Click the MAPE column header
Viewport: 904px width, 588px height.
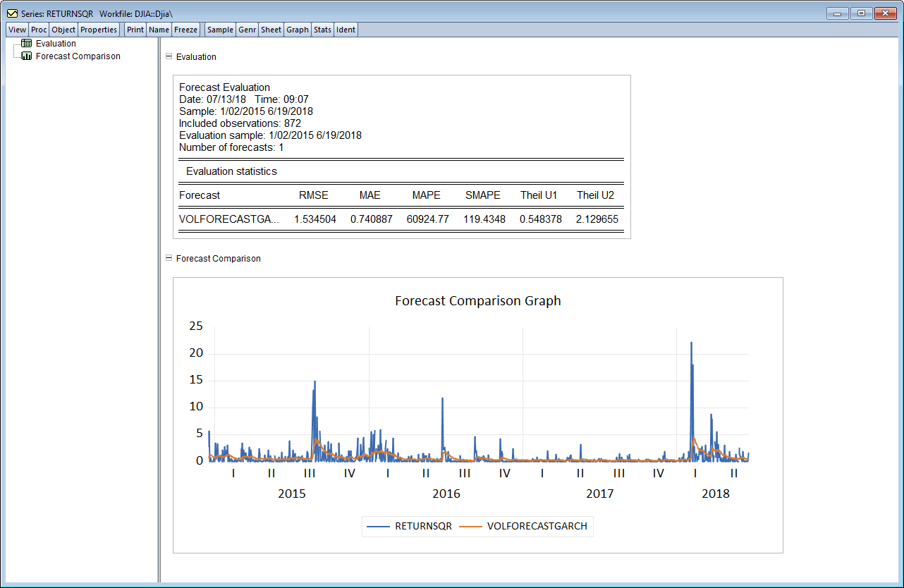point(426,195)
